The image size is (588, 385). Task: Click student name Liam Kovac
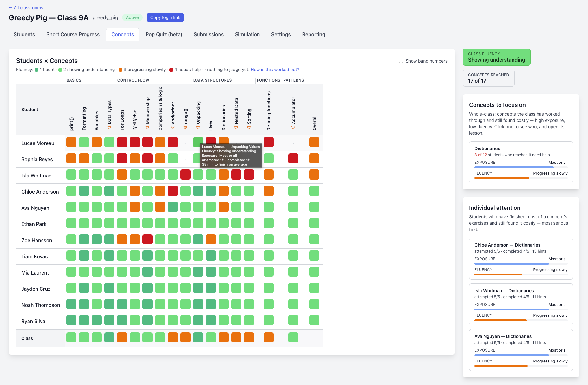(35, 256)
